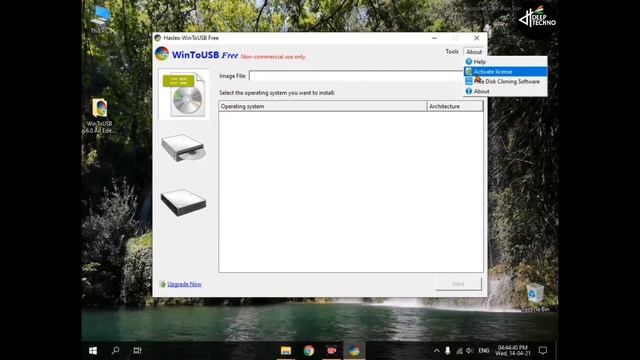Choose About entry in the dropdown
Image resolution: width=640 pixels, height=360 pixels.
(x=505, y=91)
